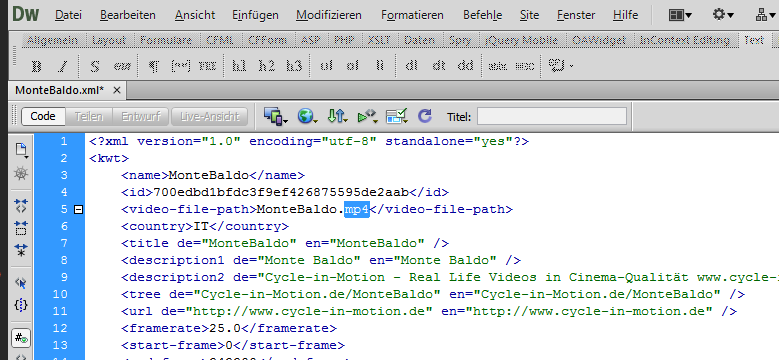Click into the Titel input field
This screenshot has width=779, height=360.
coord(552,116)
